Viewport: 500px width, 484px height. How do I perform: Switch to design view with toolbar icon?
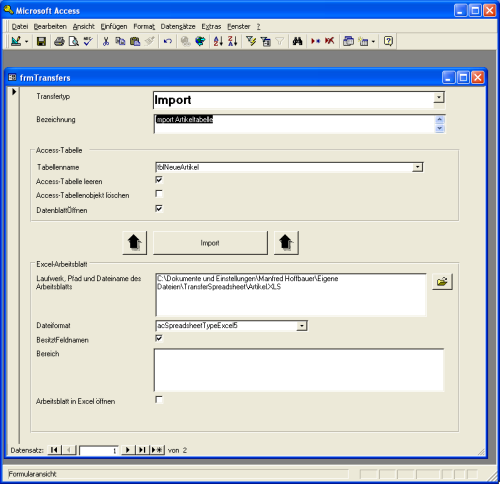coord(16,41)
